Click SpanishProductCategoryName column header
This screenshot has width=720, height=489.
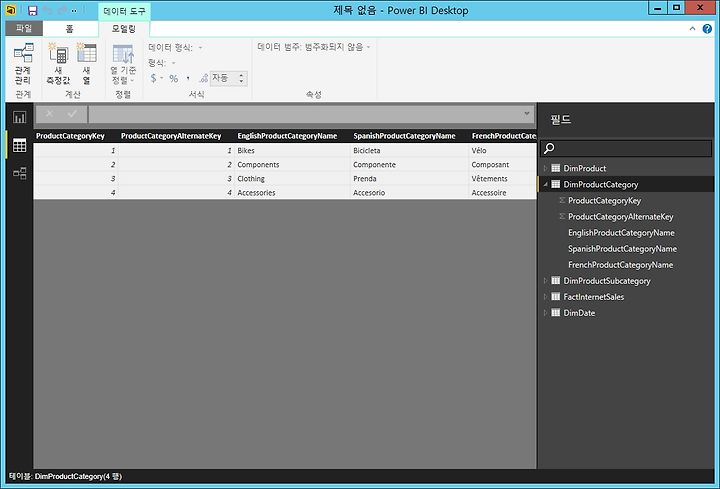pos(404,136)
